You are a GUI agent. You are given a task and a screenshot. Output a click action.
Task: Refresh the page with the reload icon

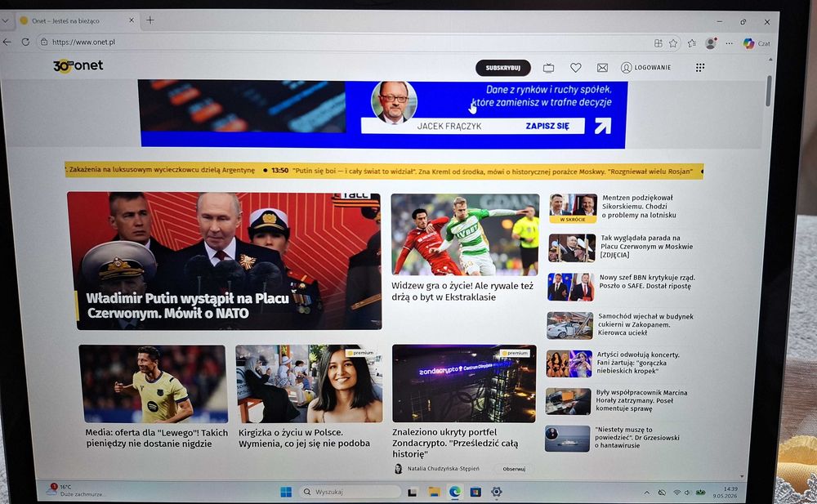[x=25, y=42]
